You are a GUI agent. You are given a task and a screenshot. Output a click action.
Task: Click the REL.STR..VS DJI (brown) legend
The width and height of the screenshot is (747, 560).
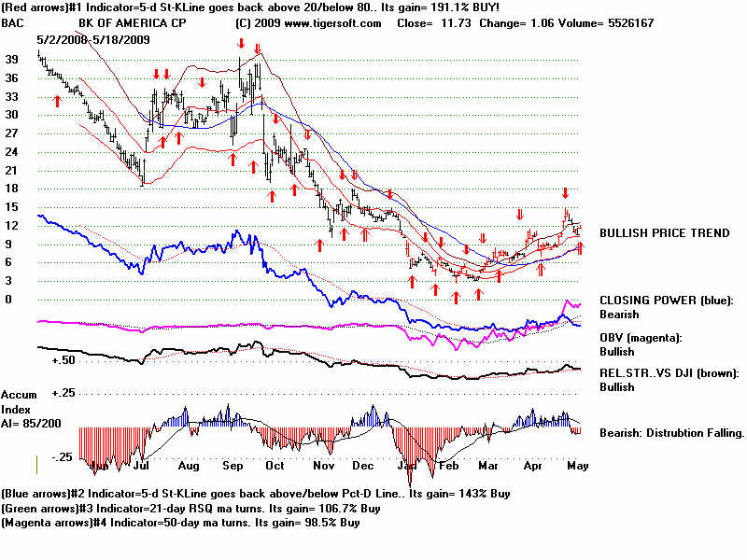[669, 372]
